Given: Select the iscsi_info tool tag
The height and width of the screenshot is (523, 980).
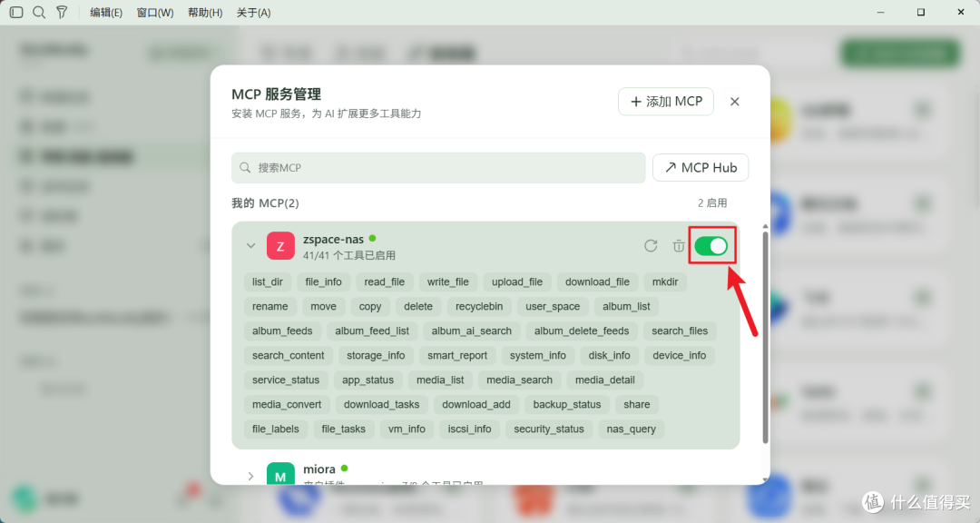Looking at the screenshot, I should (469, 429).
